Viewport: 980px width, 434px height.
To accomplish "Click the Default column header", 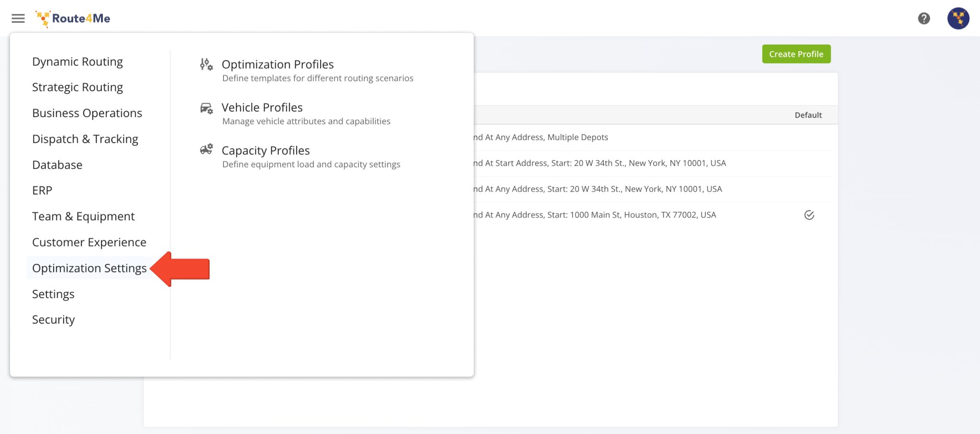I will pyautogui.click(x=808, y=115).
